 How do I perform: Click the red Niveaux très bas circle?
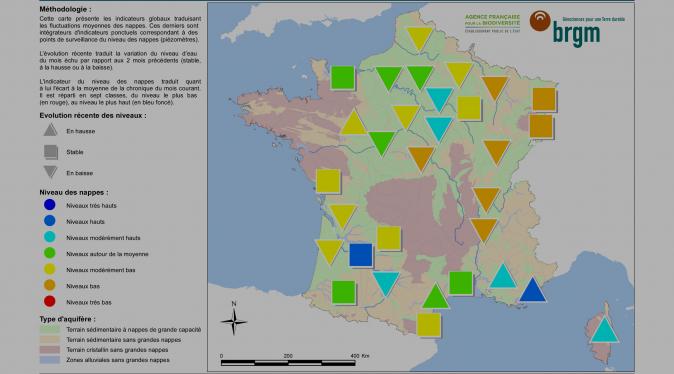(49, 301)
